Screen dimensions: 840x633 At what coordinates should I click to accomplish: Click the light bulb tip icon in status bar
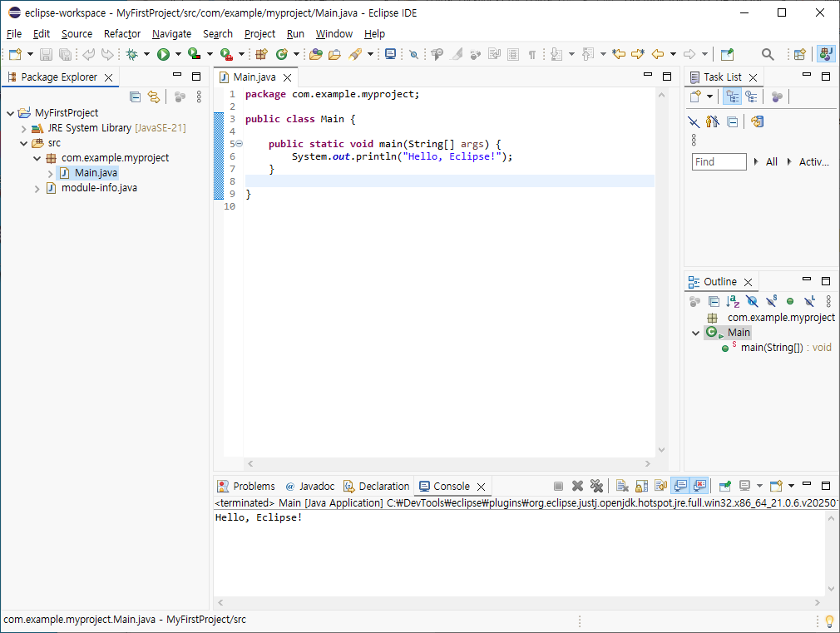(829, 621)
